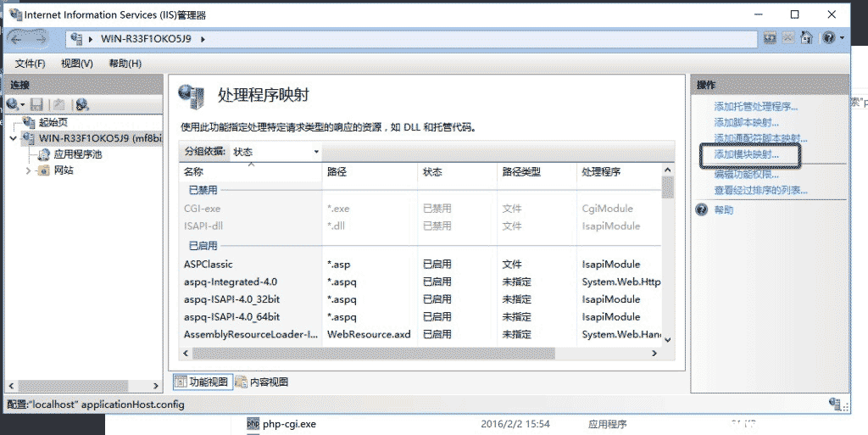Image resolution: width=868 pixels, height=435 pixels.
Task: Click 添加托管处理程序... action link
Action: pos(755,107)
